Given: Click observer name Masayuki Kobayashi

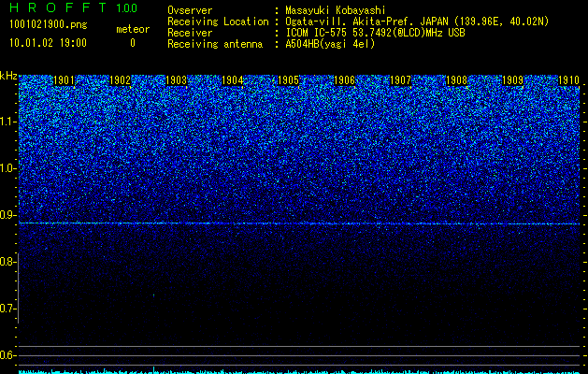Looking at the screenshot, I should pos(336,10).
